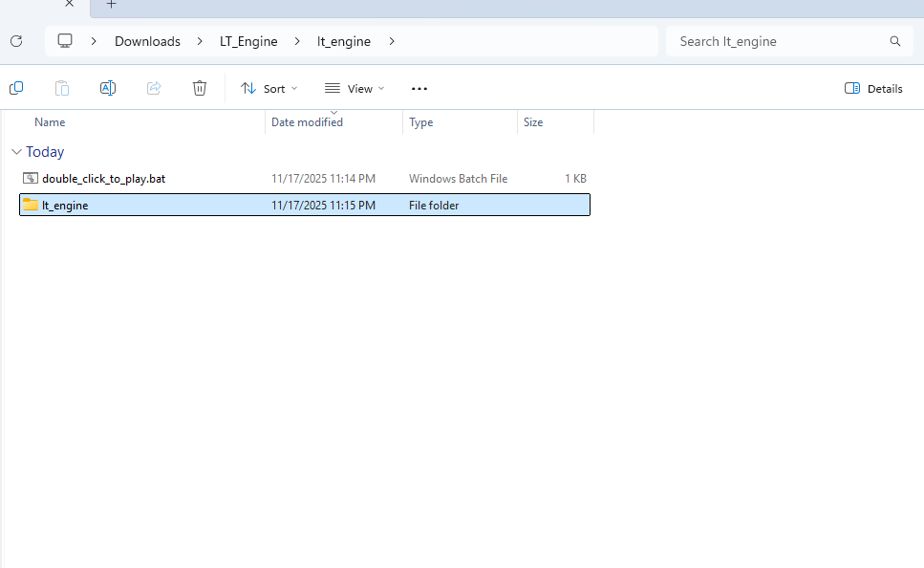The height and width of the screenshot is (568, 924).
Task: Collapse the Today group
Action: [16, 152]
